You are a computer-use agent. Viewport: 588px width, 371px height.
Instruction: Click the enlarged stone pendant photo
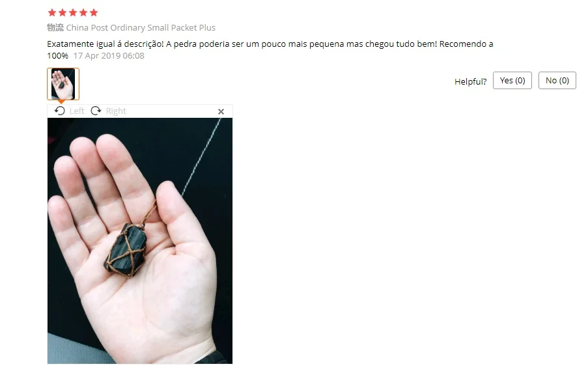click(140, 241)
